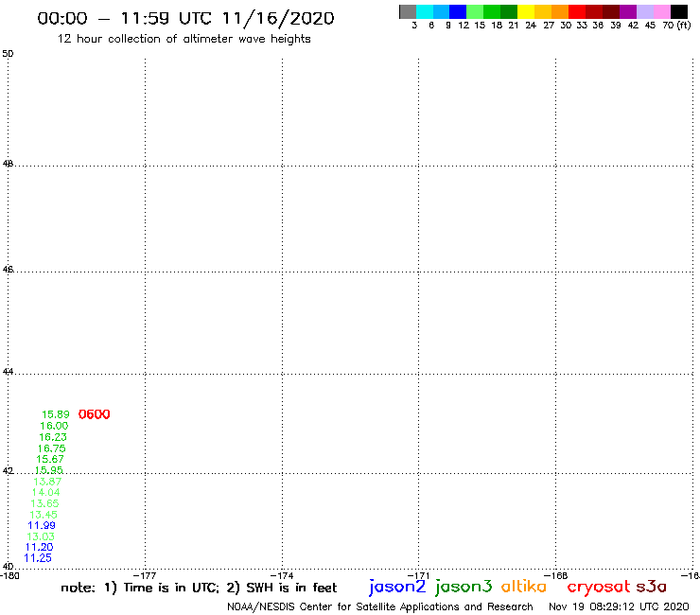
Task: Click the 13.45 wave height value
Action: [44, 515]
